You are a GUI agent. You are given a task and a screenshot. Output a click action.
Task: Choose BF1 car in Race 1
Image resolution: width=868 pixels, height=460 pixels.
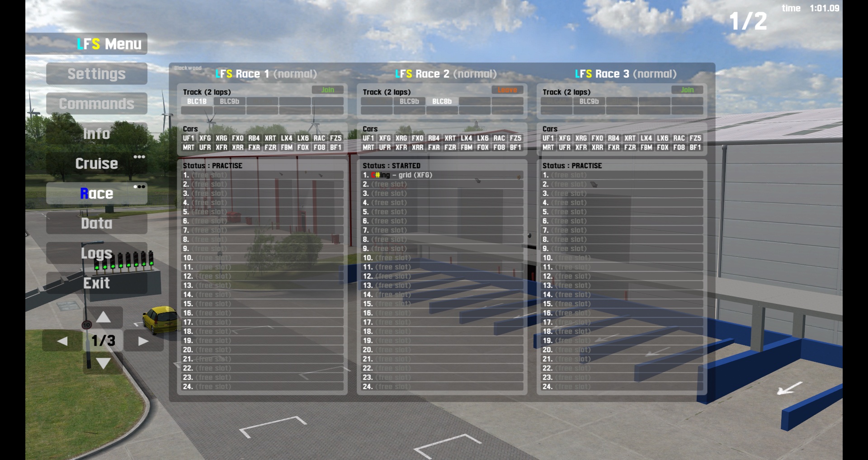[336, 147]
